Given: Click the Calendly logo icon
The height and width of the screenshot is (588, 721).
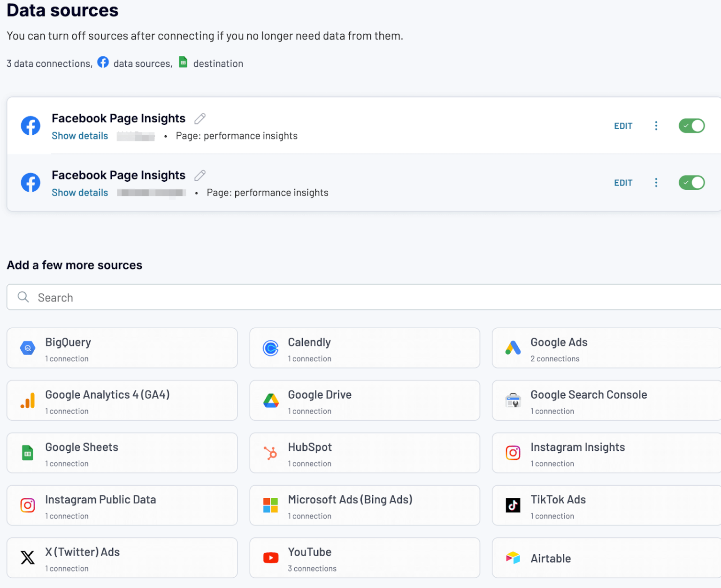Looking at the screenshot, I should (271, 348).
